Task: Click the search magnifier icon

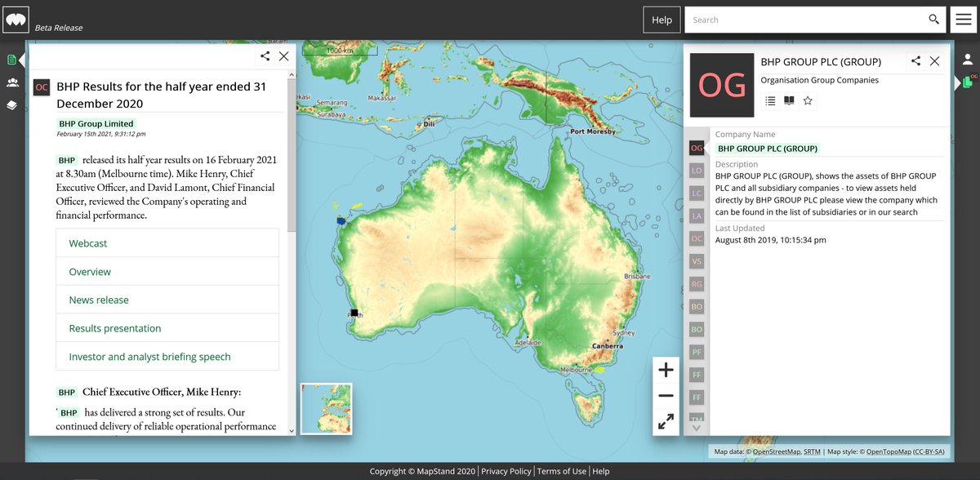Action: [934, 20]
